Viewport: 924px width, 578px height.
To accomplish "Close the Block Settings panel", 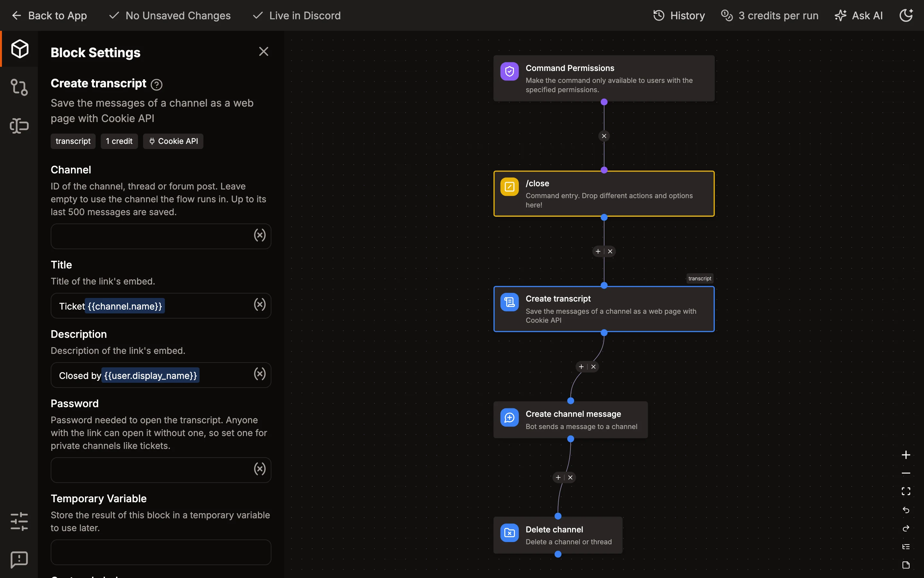I will (263, 52).
